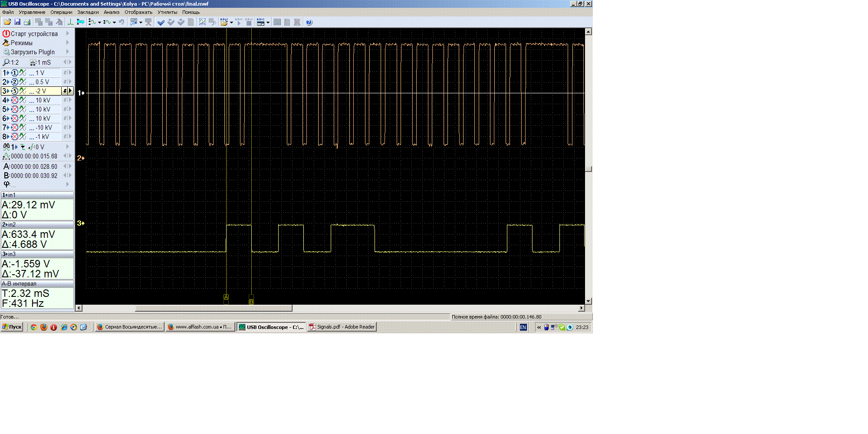Open dropdown arrow beside A:B+C folder icon
Image resolution: width=868 pixels, height=434 pixels.
pos(231,23)
